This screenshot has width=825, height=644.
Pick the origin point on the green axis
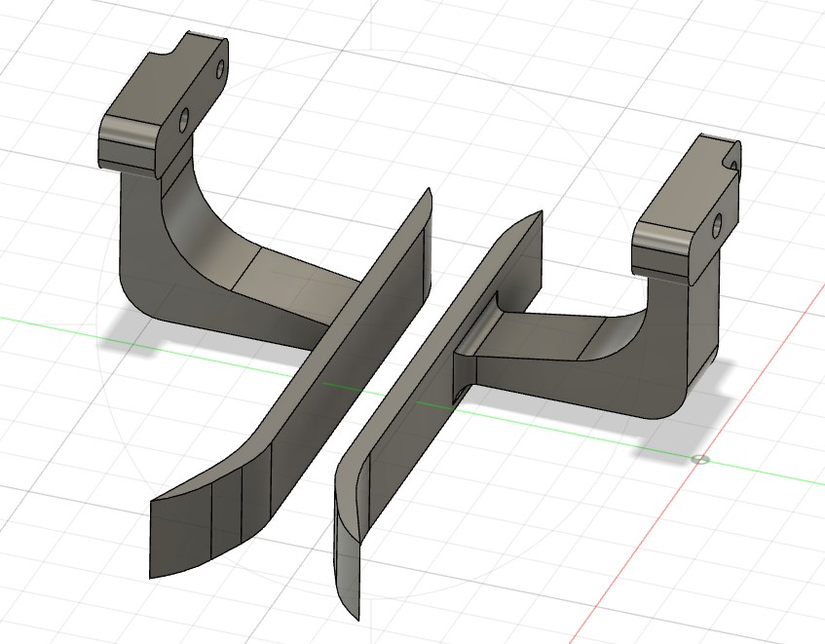click(x=698, y=459)
